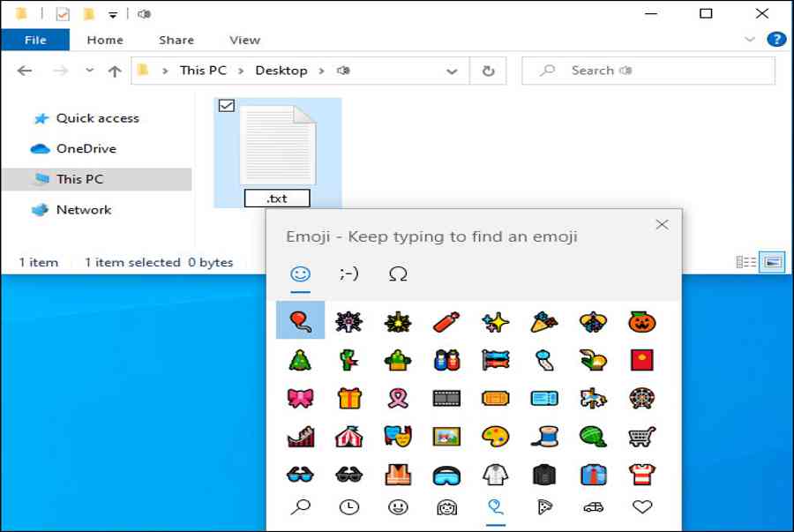Image resolution: width=794 pixels, height=532 pixels.
Task: Open the View ribbon tab
Action: point(244,40)
